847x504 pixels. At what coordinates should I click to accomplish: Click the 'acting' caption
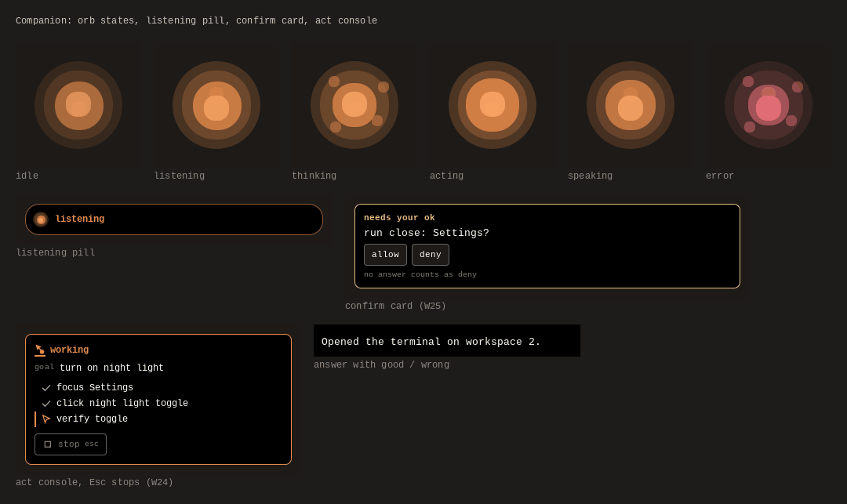click(446, 176)
